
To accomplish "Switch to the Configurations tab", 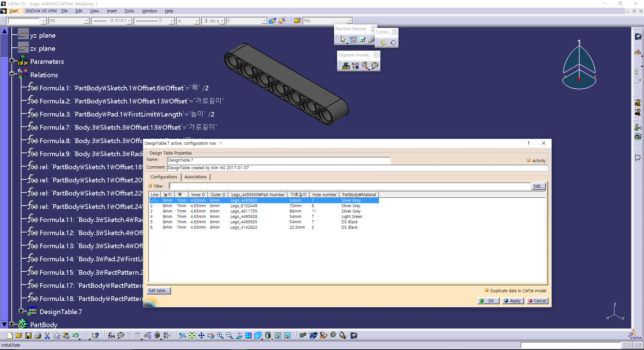I will coord(164,177).
